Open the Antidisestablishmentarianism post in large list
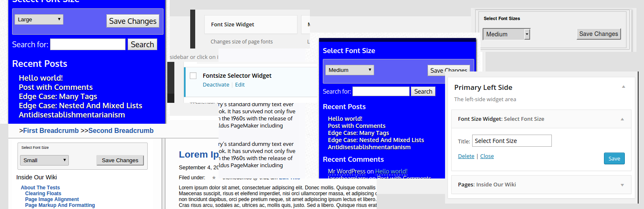644x209 pixels. click(72, 115)
